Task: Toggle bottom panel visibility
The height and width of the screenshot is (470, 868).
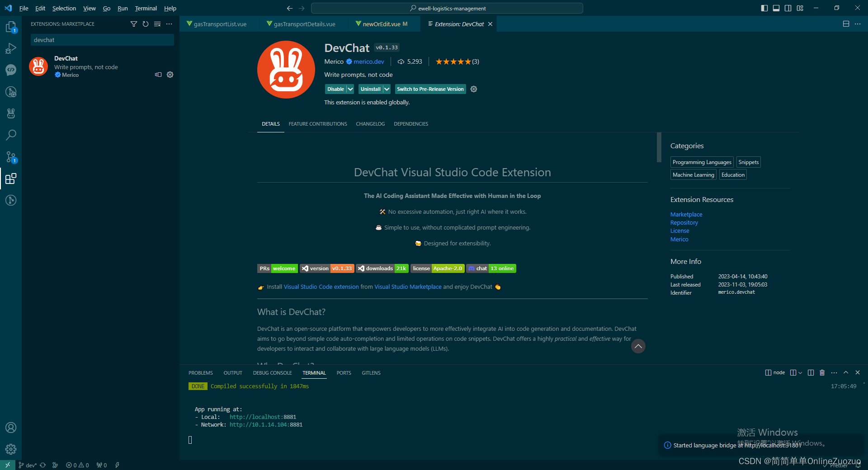Action: point(776,8)
